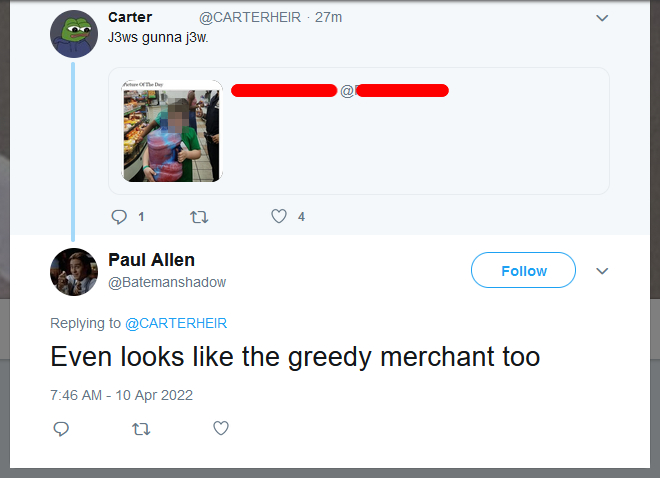Image resolution: width=660 pixels, height=478 pixels.
Task: Expand options chevron beside Follow button
Action: tap(602, 271)
